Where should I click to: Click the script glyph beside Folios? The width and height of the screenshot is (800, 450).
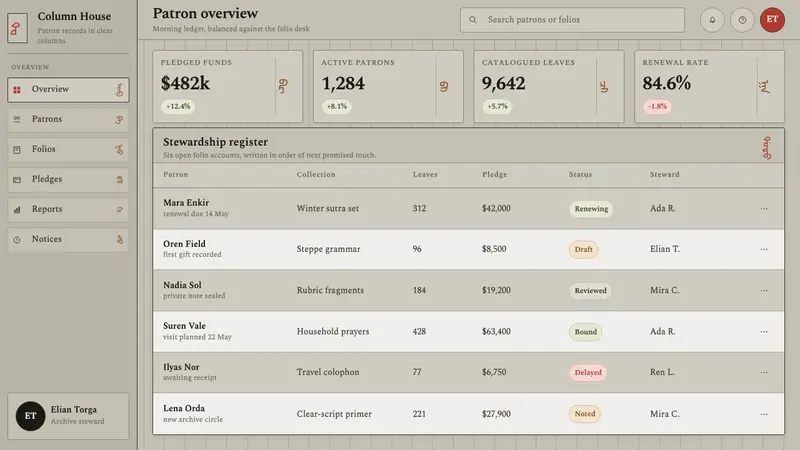tap(119, 149)
